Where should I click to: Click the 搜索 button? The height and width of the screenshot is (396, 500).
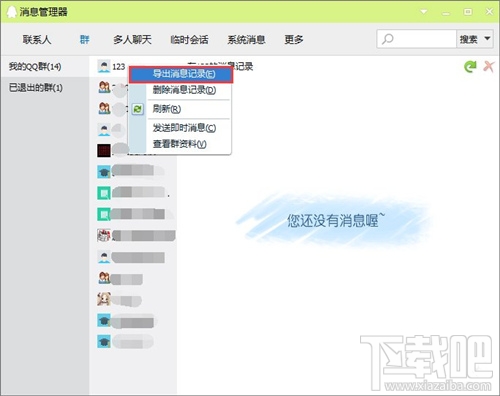click(468, 39)
